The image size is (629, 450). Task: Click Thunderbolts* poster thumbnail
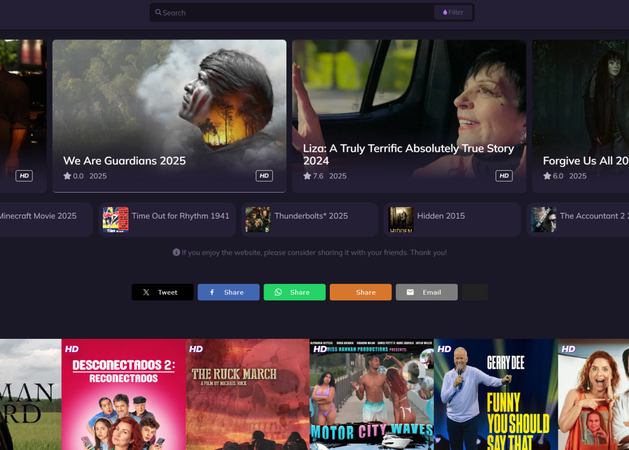point(258,219)
